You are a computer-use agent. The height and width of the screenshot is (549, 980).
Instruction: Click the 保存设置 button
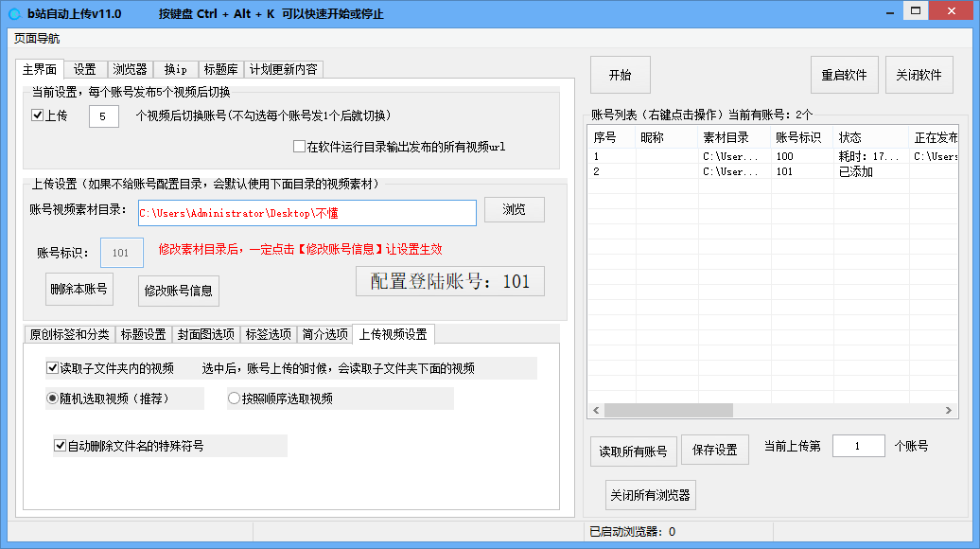[x=715, y=450]
